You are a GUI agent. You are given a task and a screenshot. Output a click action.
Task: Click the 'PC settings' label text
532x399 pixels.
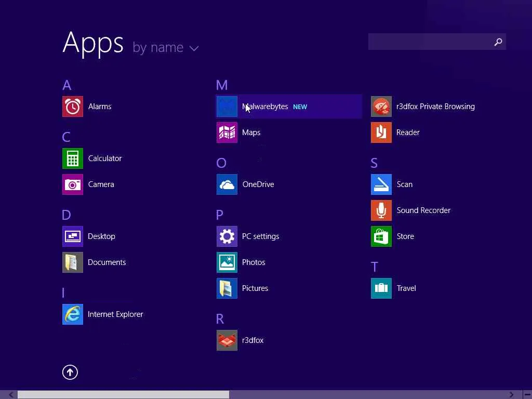tap(261, 236)
